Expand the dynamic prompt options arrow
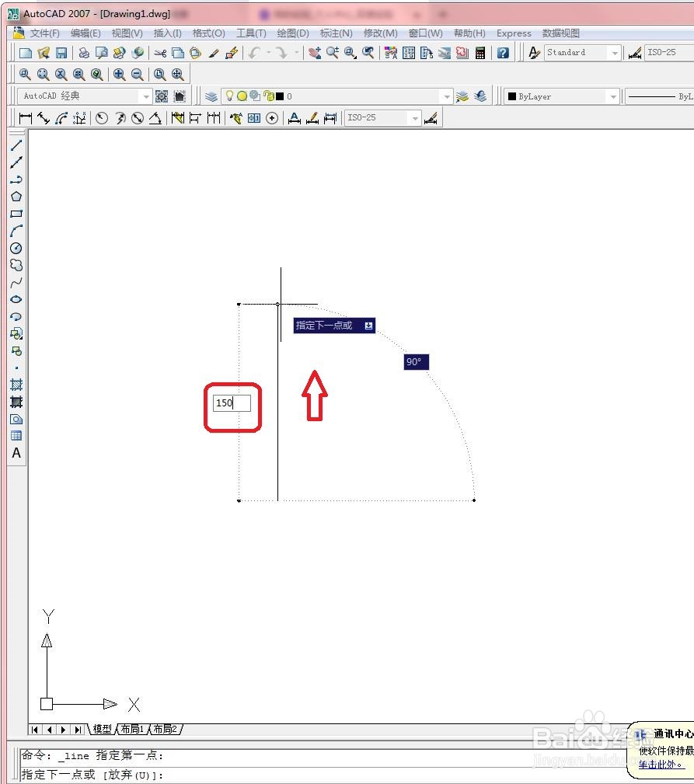The height and width of the screenshot is (784, 694). pyautogui.click(x=368, y=326)
